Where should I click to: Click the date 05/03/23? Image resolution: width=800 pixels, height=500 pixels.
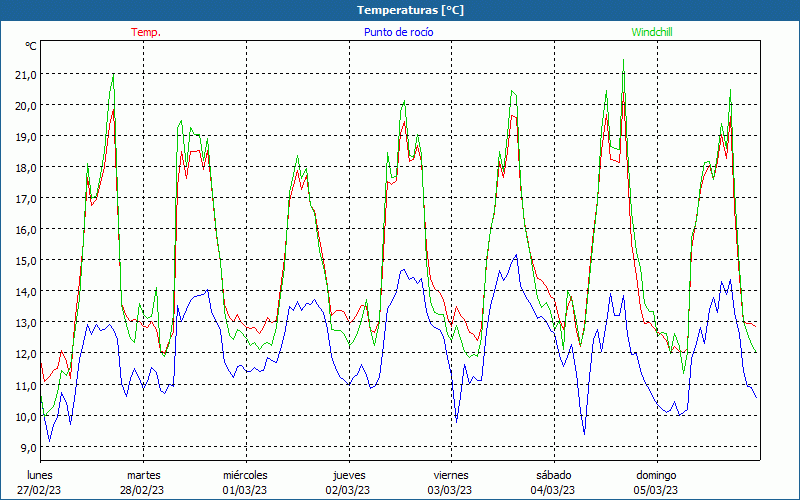[656, 490]
